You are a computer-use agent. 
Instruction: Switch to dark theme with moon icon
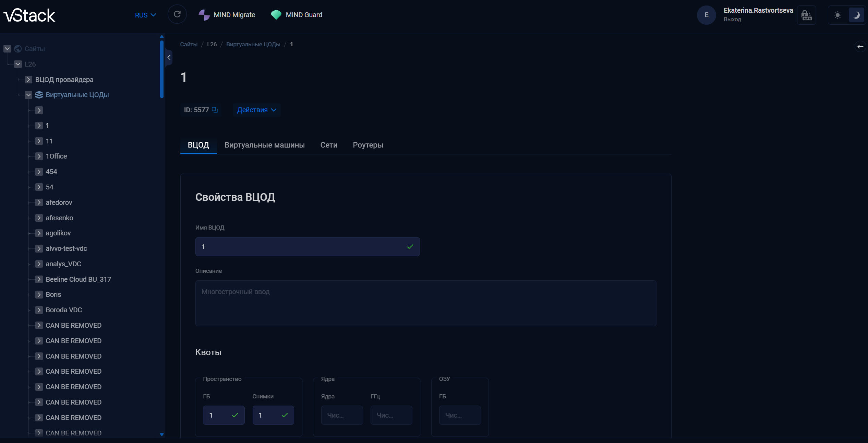(856, 15)
